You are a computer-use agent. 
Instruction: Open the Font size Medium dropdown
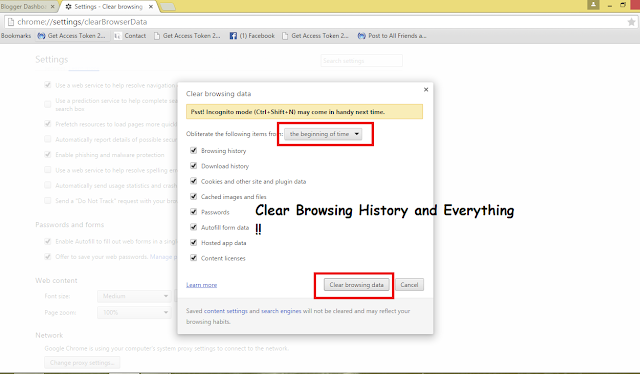(x=133, y=296)
